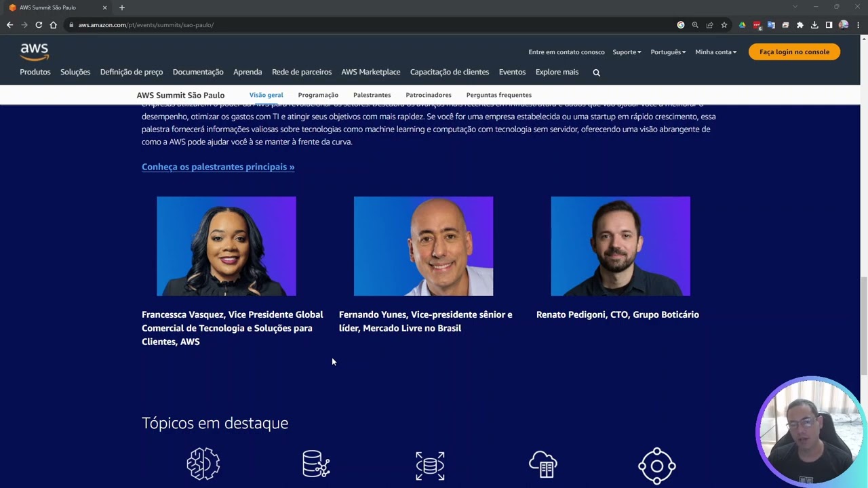Open the Chrome profile avatar
868x488 pixels.
click(844, 25)
